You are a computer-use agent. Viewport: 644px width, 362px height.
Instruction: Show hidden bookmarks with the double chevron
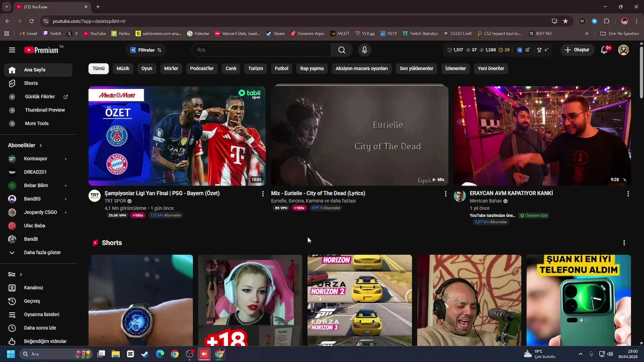587,34
